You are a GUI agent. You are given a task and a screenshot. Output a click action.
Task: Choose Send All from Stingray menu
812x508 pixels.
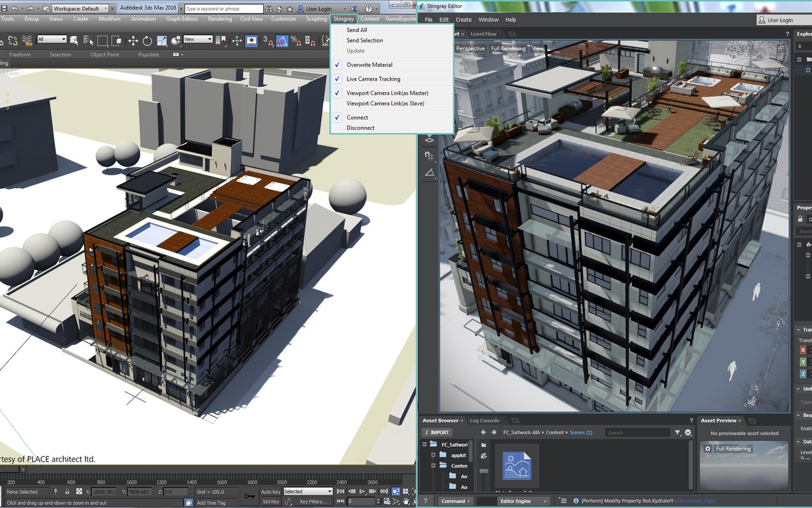[357, 30]
